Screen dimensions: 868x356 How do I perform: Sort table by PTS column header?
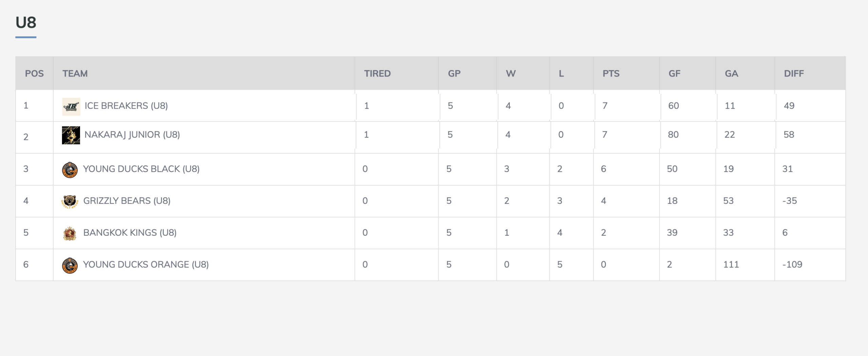tap(611, 74)
